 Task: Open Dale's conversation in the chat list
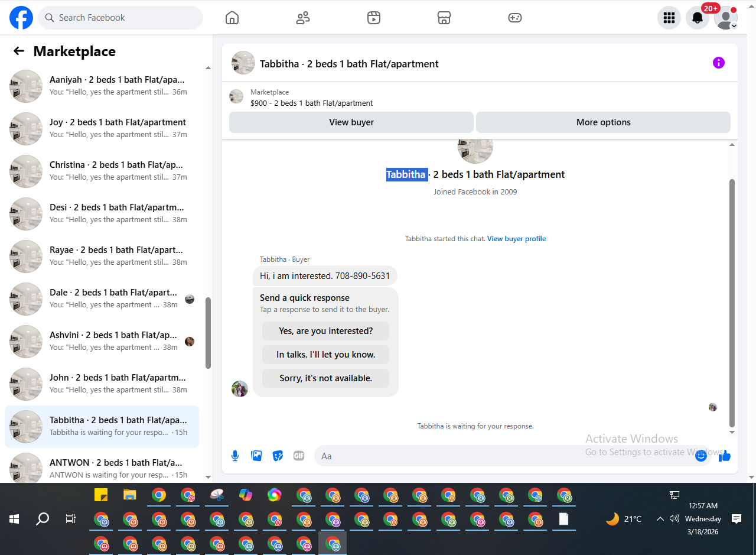[102, 299]
